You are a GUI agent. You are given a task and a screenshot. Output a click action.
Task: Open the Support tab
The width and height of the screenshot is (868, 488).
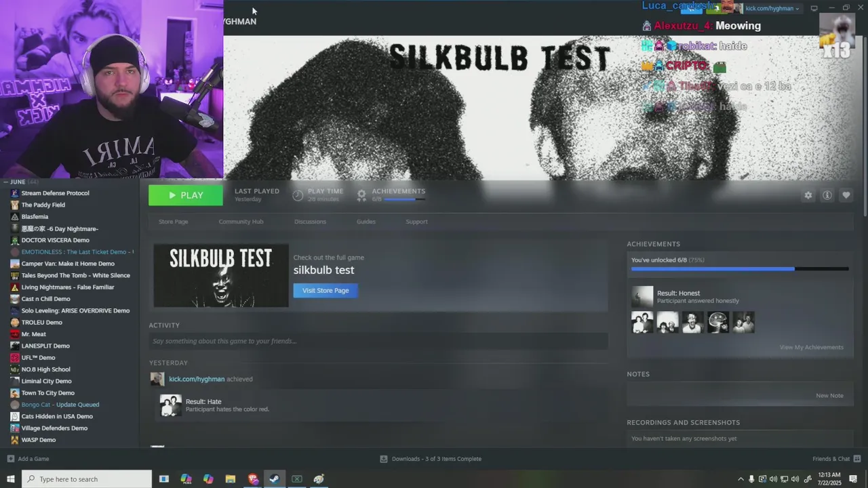[x=416, y=222]
